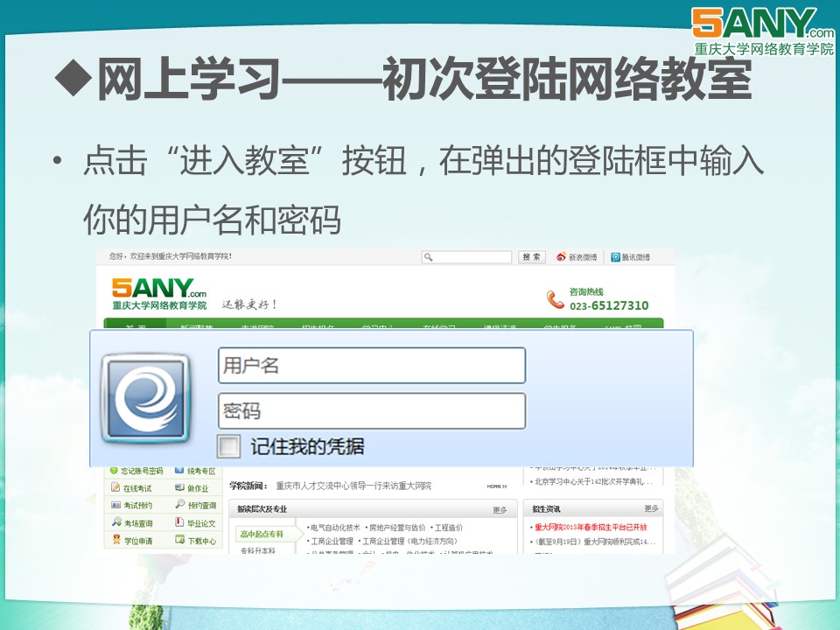Image resolution: width=840 pixels, height=630 pixels.
Task: Open the 腾讯微博 Tencent Weibo link
Action: point(631,257)
